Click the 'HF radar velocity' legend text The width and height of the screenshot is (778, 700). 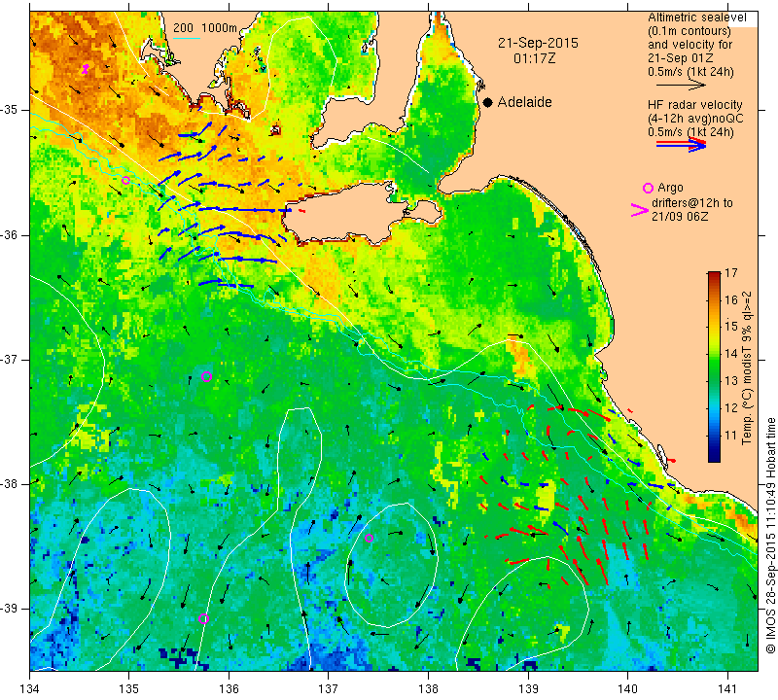[694, 105]
